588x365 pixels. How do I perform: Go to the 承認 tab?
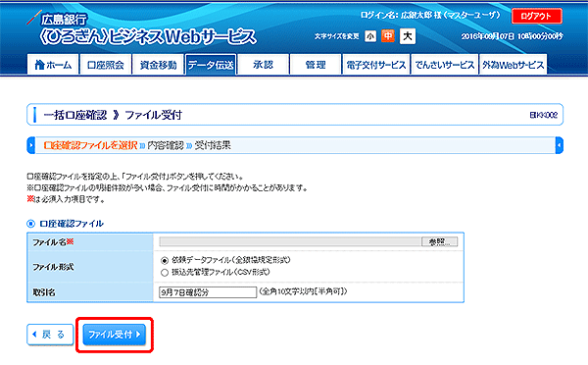coord(263,65)
